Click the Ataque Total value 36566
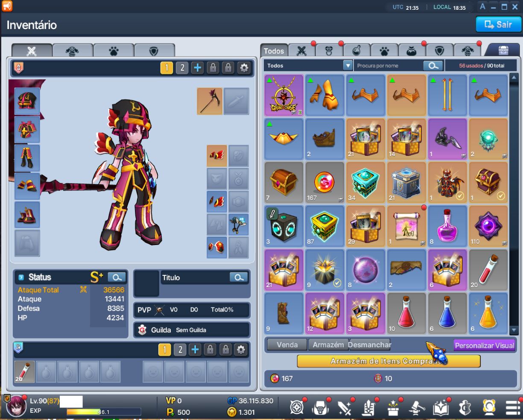 tap(114, 290)
